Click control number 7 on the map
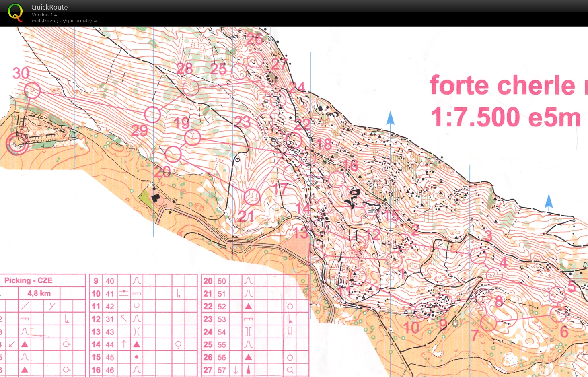588x377 pixels. point(475,335)
